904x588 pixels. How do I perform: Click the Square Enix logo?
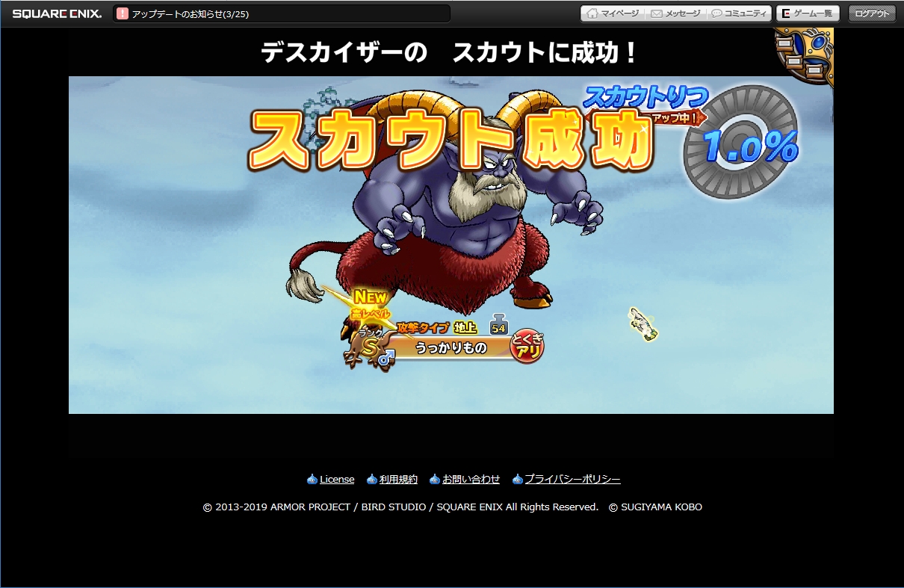click(x=57, y=13)
